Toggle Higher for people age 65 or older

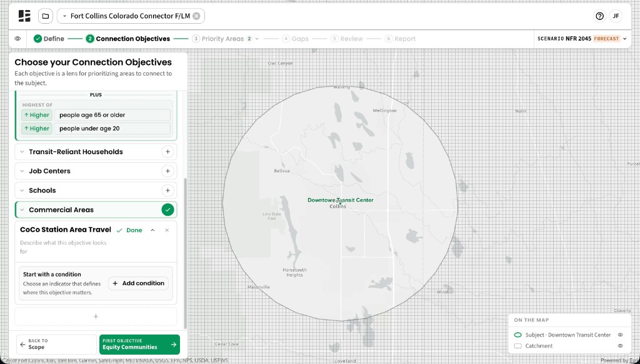37,115
